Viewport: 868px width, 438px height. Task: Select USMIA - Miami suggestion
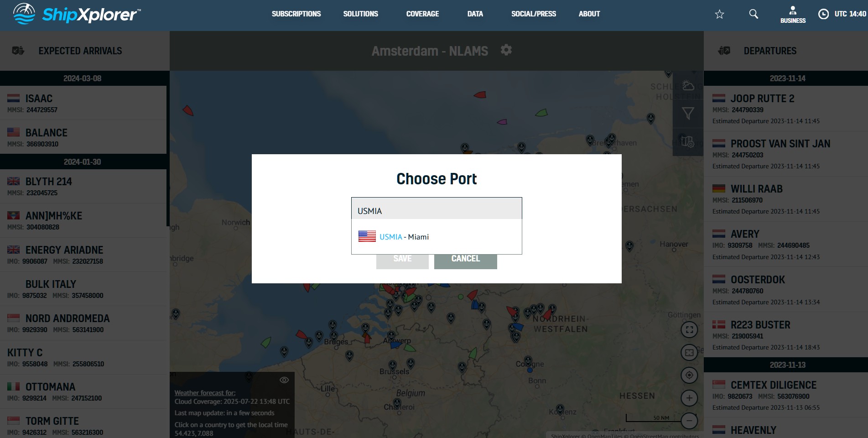(x=404, y=237)
